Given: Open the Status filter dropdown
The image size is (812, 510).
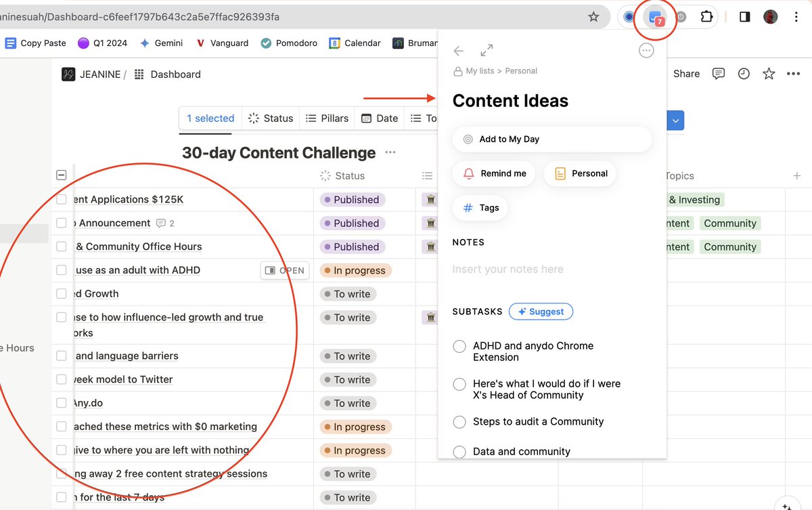Looking at the screenshot, I should (x=271, y=118).
